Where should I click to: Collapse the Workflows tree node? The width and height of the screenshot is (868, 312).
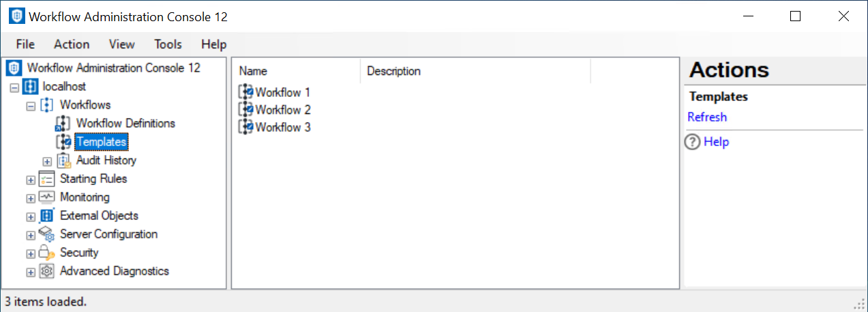[31, 106]
